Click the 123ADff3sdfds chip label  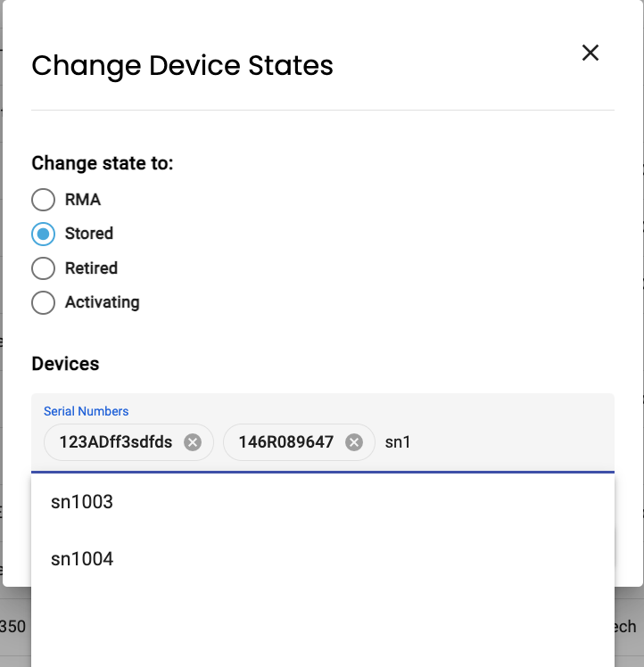(x=116, y=442)
